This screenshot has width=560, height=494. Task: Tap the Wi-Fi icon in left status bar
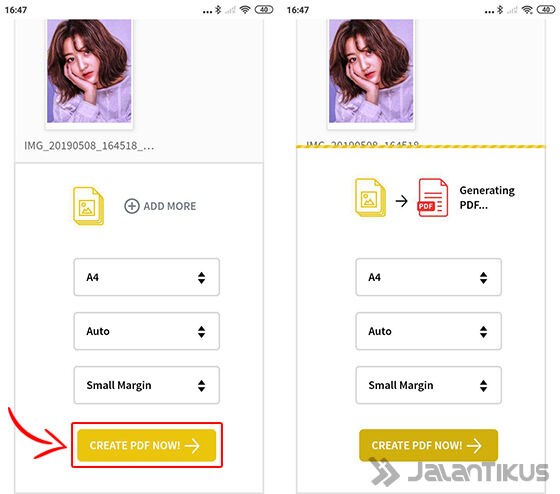coord(245,10)
